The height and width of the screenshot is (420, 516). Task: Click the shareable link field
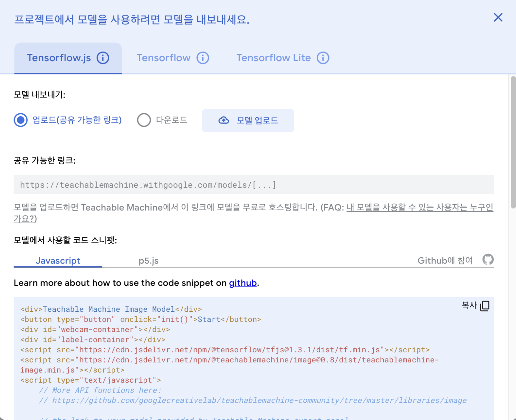pos(253,185)
